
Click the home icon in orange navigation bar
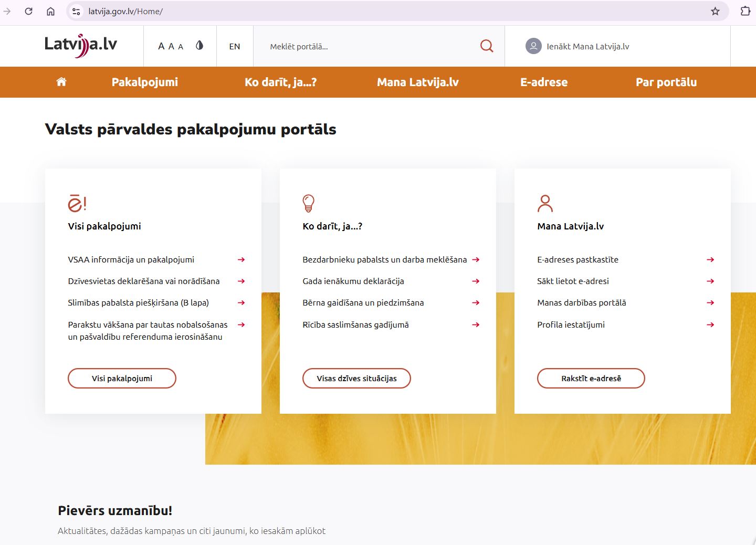[x=61, y=81]
